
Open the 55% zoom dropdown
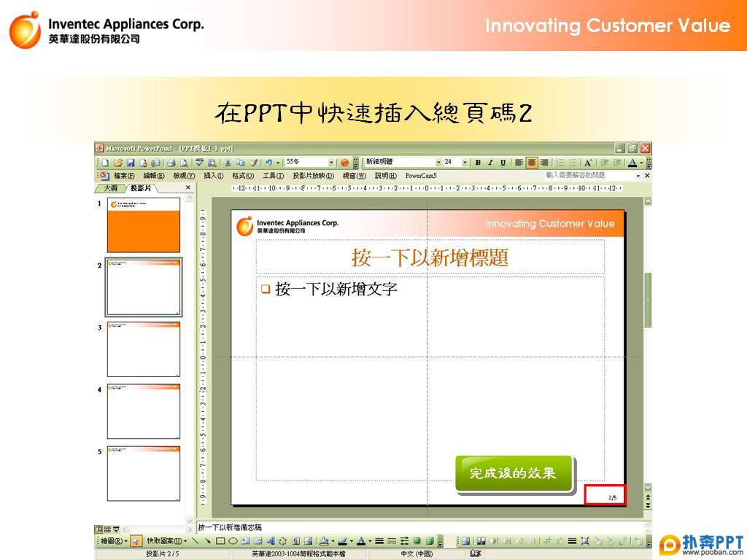tap(331, 163)
